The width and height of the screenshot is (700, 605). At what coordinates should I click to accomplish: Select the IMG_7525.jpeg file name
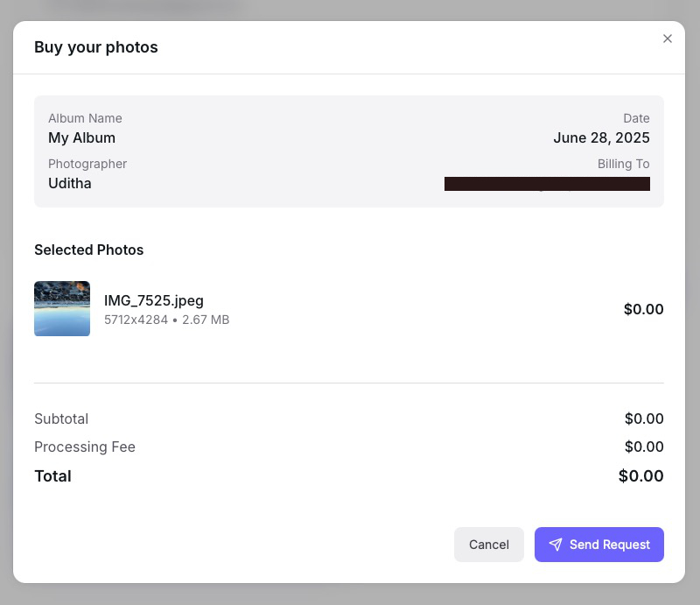click(154, 300)
